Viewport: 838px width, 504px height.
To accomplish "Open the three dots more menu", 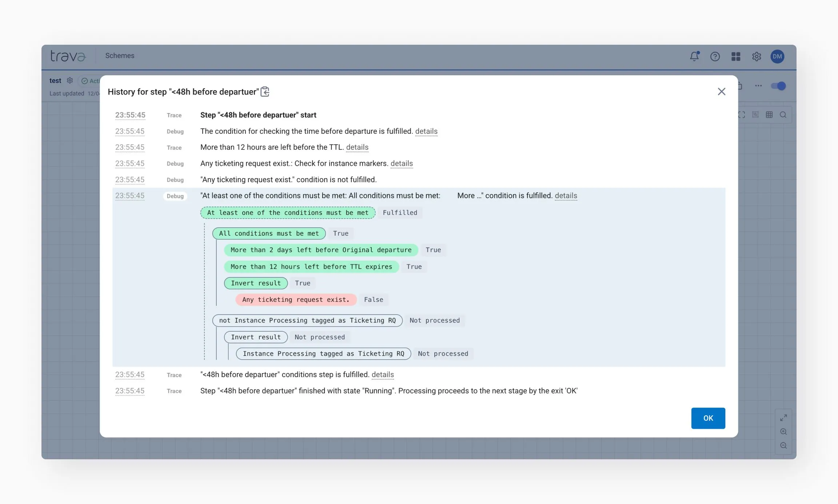I will pyautogui.click(x=758, y=86).
